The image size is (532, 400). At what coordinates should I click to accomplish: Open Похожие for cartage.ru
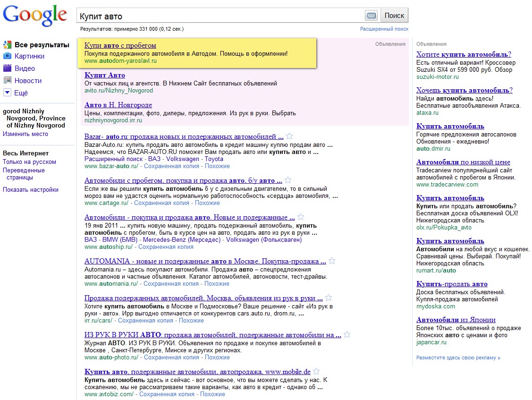(207, 203)
